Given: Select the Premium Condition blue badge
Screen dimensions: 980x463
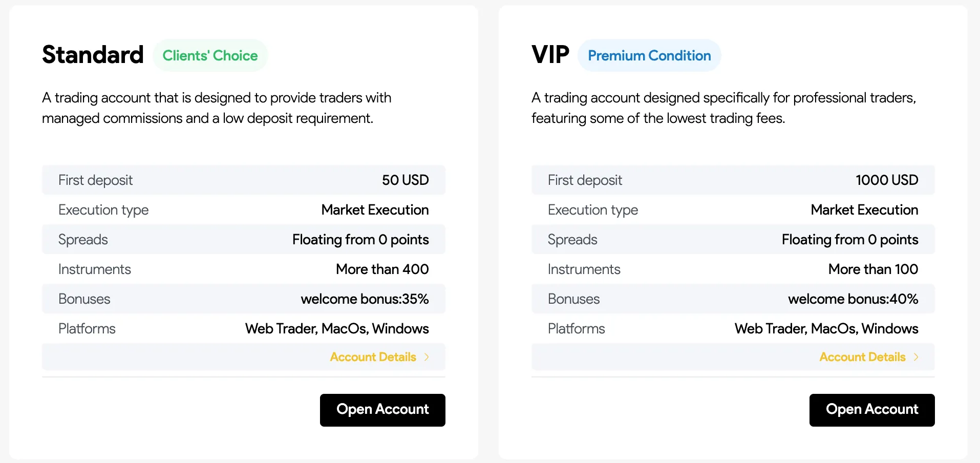Looking at the screenshot, I should tap(649, 55).
